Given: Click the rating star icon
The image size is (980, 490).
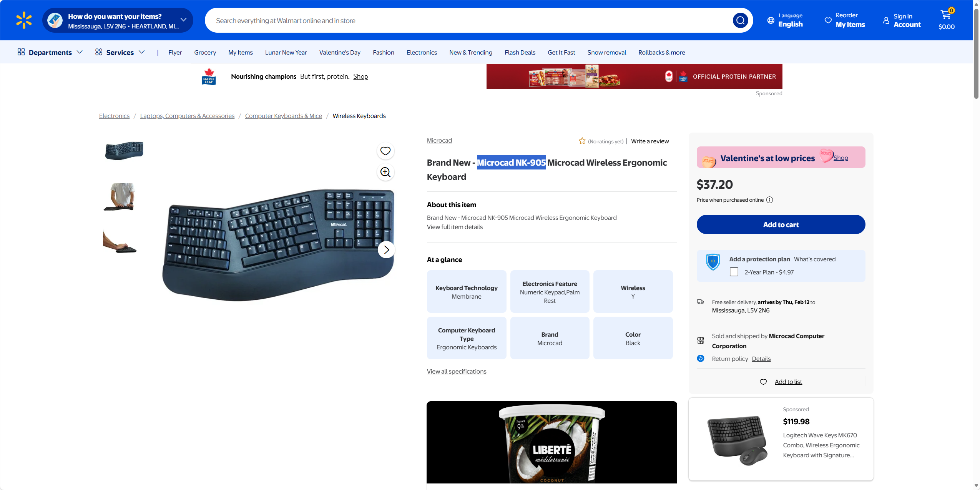Looking at the screenshot, I should pyautogui.click(x=582, y=141).
